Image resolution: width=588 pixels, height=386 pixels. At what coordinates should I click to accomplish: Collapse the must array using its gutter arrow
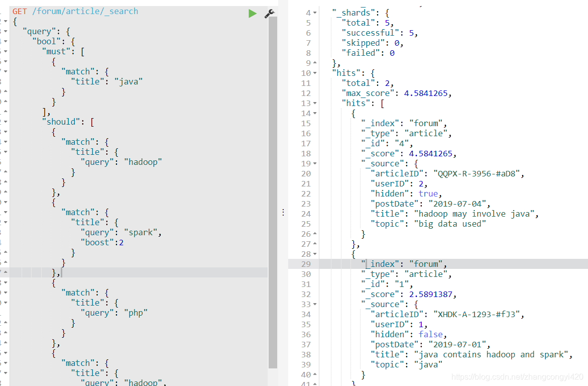click(5, 51)
